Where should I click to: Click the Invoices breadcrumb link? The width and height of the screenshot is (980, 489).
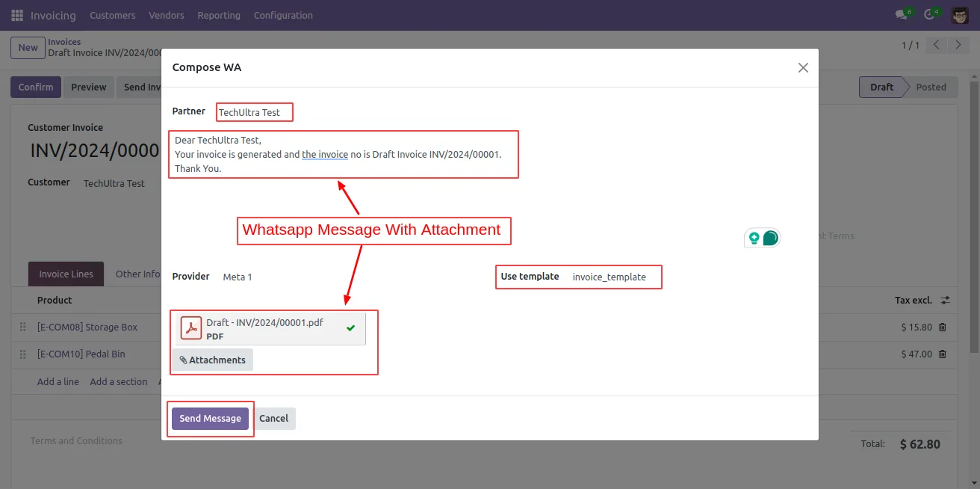(x=64, y=42)
